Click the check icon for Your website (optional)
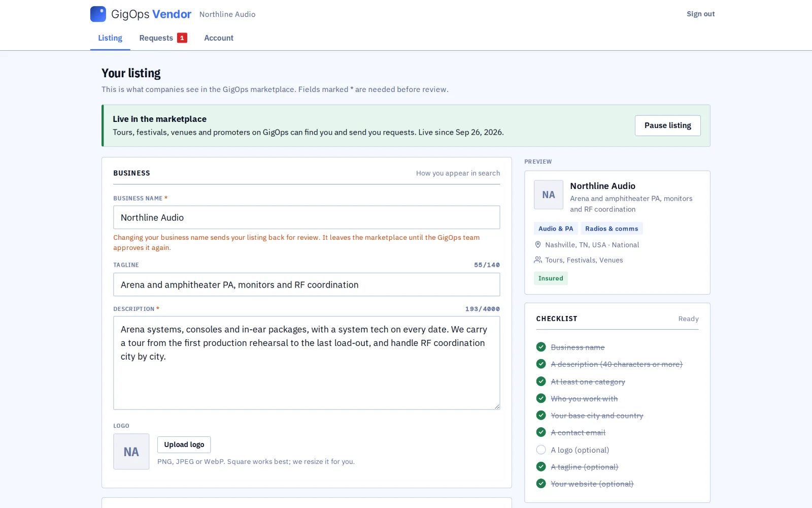The height and width of the screenshot is (508, 812). (x=541, y=484)
